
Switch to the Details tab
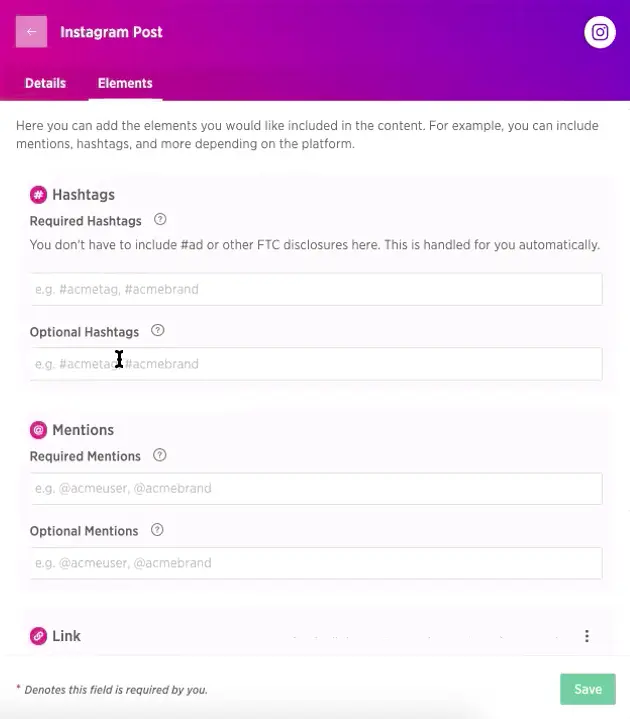[x=45, y=83]
